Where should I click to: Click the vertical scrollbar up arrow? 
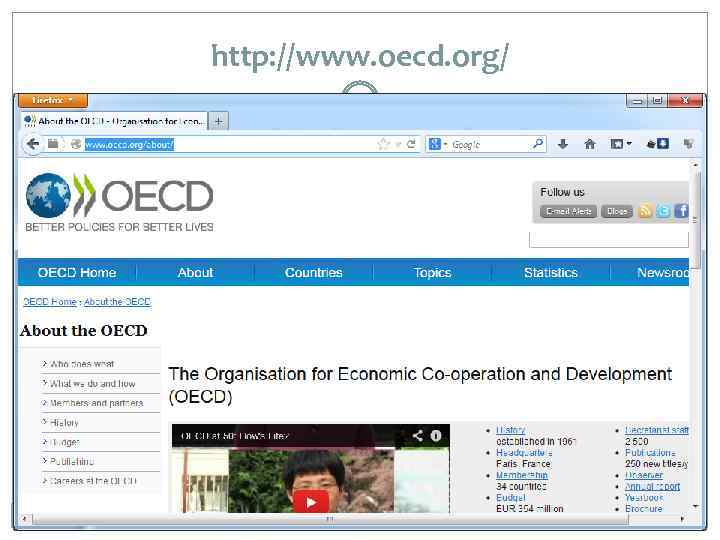point(696,164)
